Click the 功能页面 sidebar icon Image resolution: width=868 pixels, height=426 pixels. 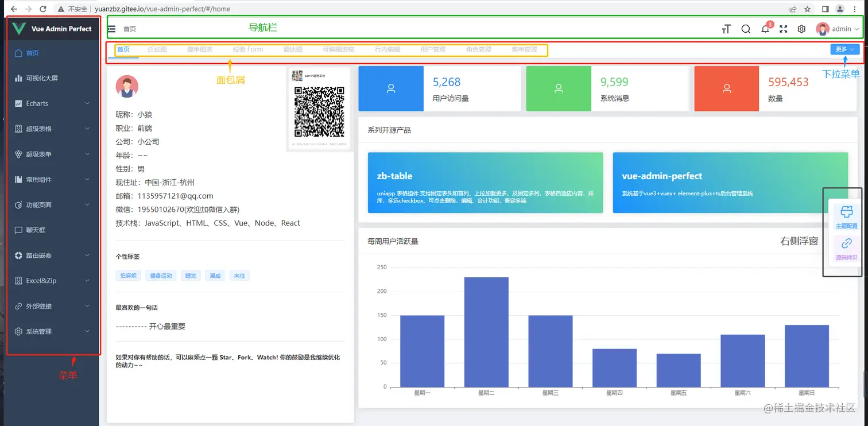(18, 204)
